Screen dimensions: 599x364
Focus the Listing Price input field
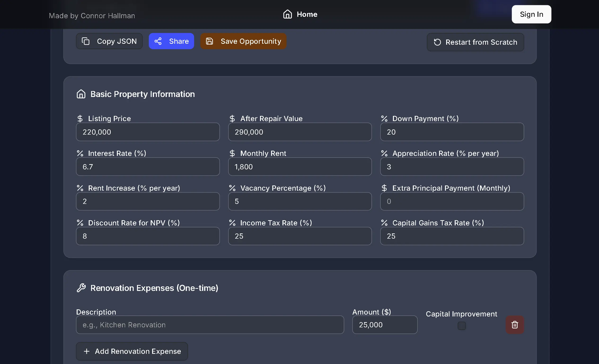pos(148,132)
